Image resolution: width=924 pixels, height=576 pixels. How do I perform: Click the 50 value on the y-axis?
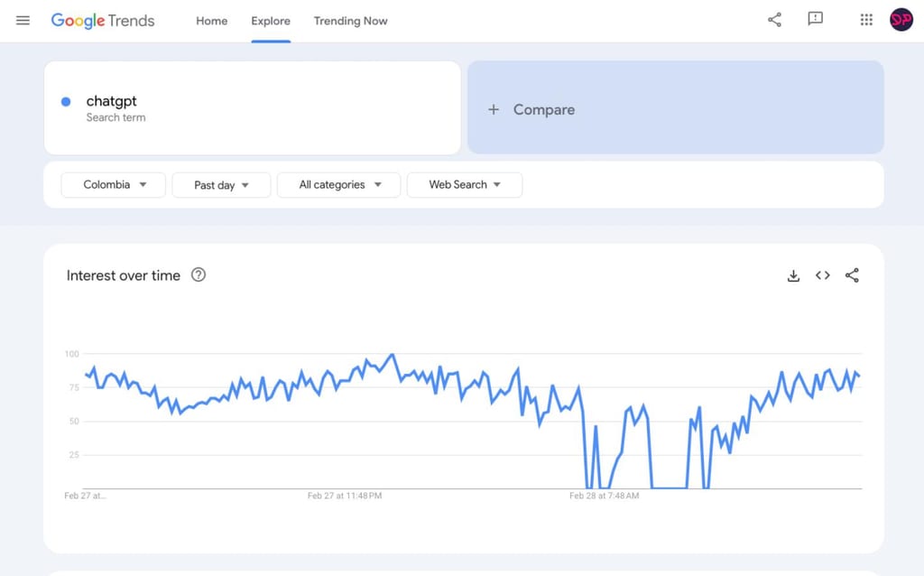pyautogui.click(x=74, y=421)
